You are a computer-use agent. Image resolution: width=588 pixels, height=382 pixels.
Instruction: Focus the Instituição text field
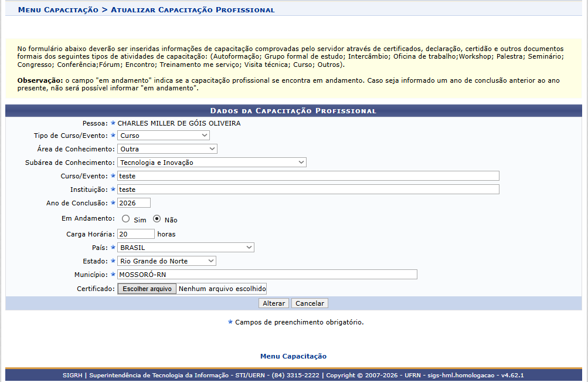[308, 190]
